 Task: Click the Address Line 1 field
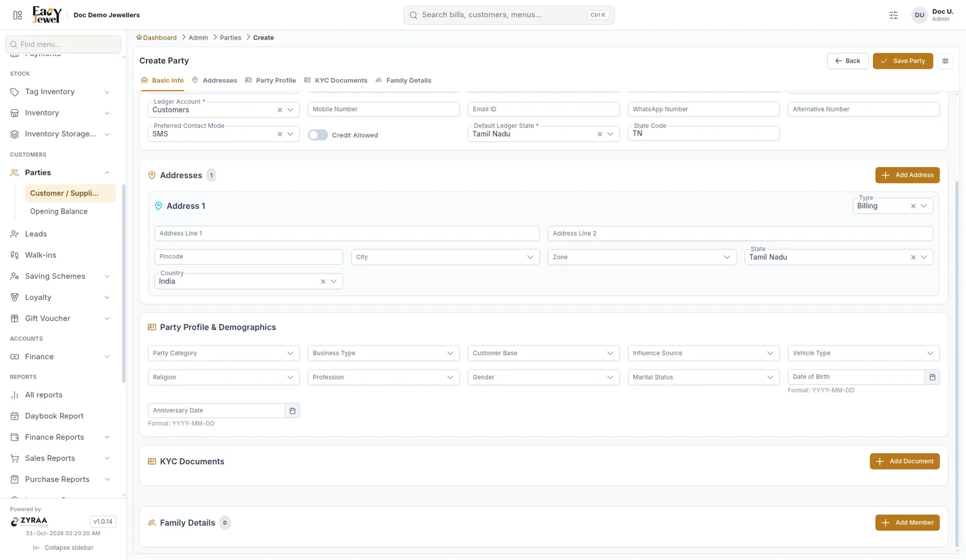pyautogui.click(x=347, y=234)
